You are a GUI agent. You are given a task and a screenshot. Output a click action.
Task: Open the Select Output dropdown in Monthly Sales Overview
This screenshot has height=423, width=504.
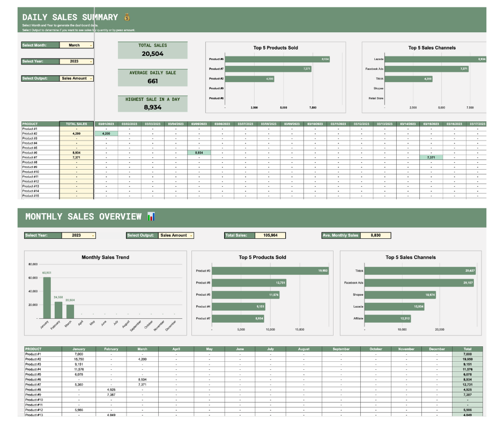click(x=176, y=235)
